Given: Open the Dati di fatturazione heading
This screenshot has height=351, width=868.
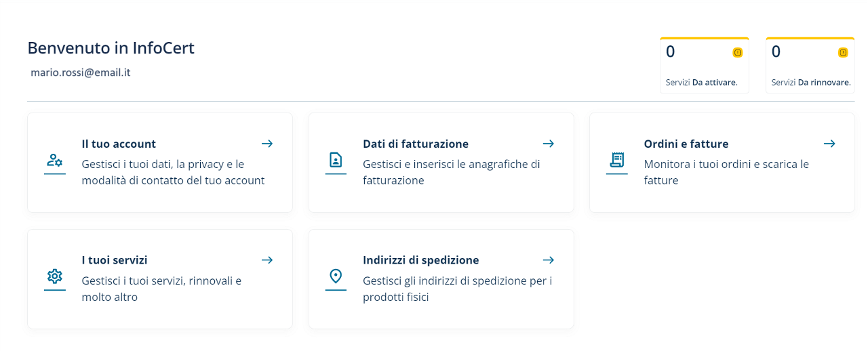Looking at the screenshot, I should click(416, 144).
